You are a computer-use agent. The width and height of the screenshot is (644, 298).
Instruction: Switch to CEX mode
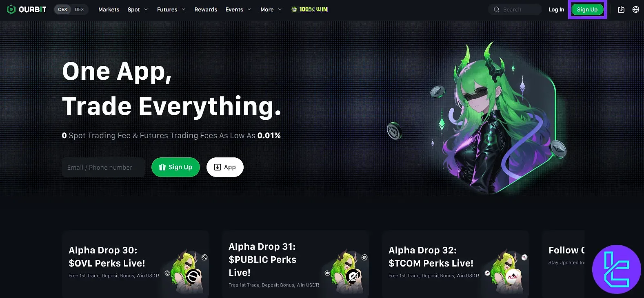coord(63,9)
